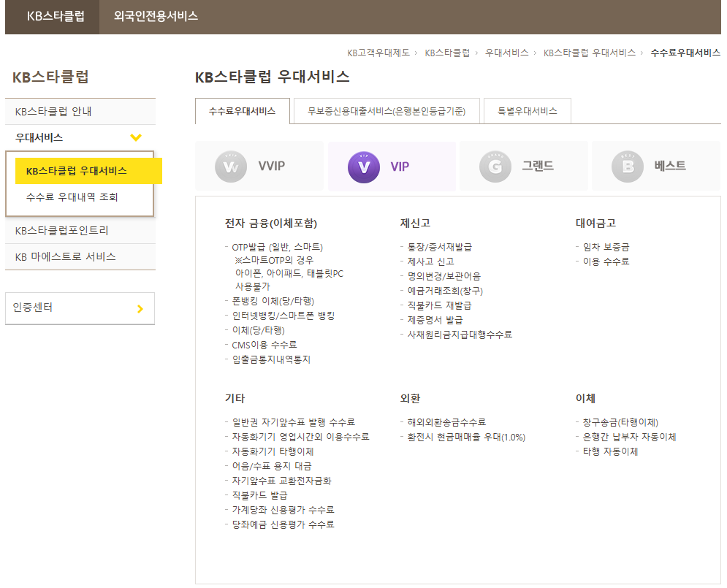Click 명의변경/보관어음 item
The width and height of the screenshot is (727, 588).
click(x=444, y=277)
